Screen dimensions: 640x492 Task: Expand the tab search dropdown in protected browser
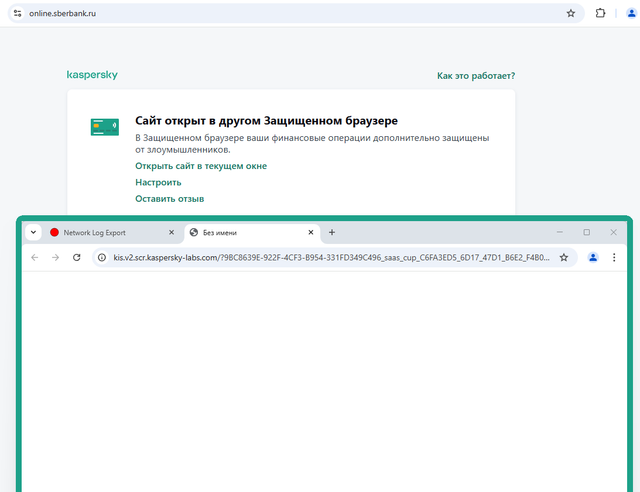pos(33,232)
